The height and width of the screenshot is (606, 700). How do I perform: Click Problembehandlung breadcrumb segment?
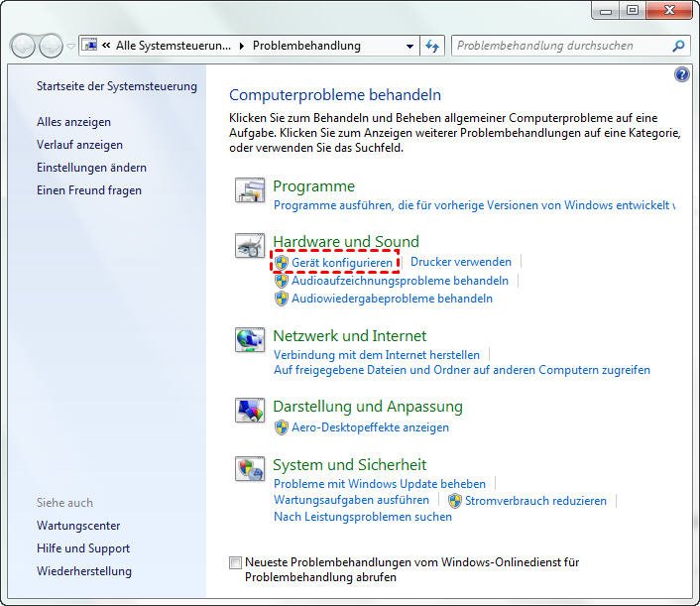(306, 46)
